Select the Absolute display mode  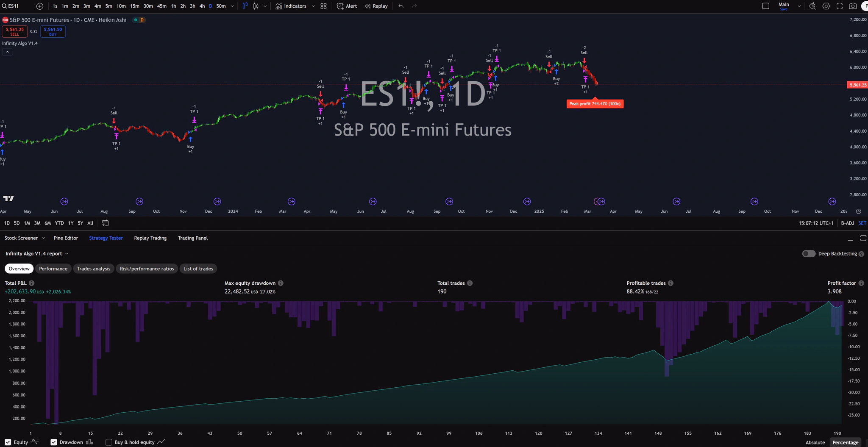(815, 442)
